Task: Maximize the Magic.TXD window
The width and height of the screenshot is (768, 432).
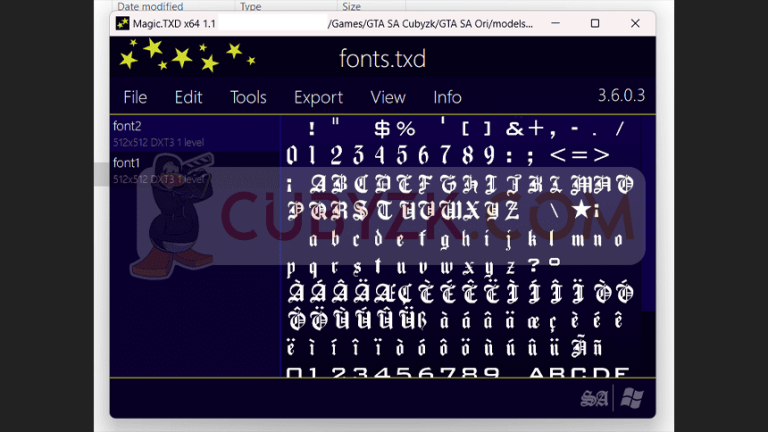Action: (x=595, y=23)
